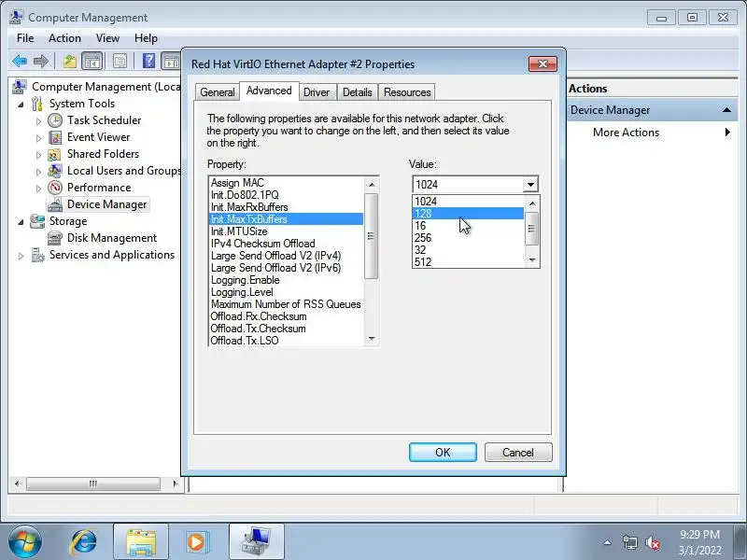This screenshot has height=560, width=747.
Task: Click the Computer Management root icon
Action: point(20,87)
